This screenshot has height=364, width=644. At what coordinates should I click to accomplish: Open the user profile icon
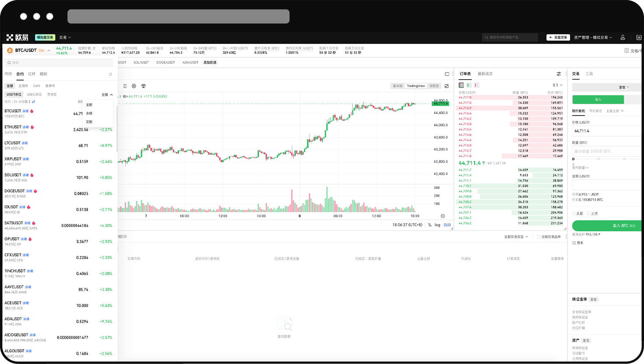pyautogui.click(x=623, y=38)
